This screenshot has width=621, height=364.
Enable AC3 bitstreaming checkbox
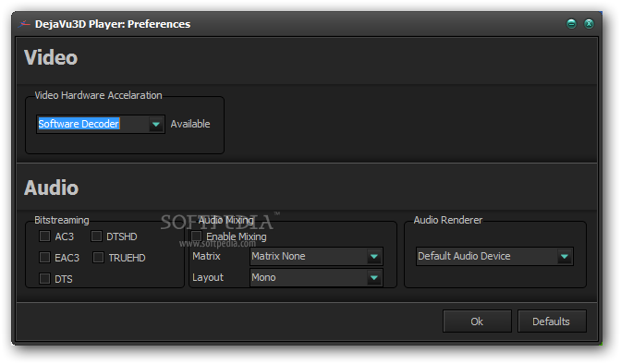[x=44, y=237]
